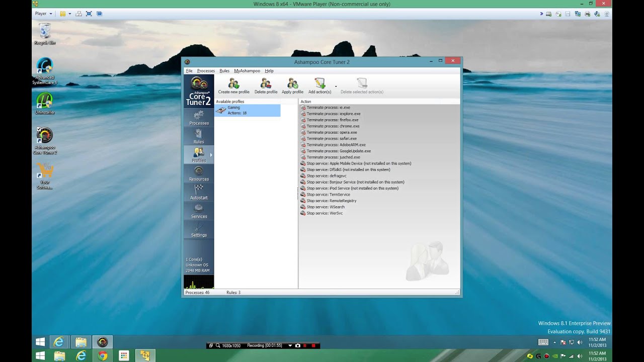Open the Resources sidebar section
The width and height of the screenshot is (644, 362).
(x=199, y=174)
